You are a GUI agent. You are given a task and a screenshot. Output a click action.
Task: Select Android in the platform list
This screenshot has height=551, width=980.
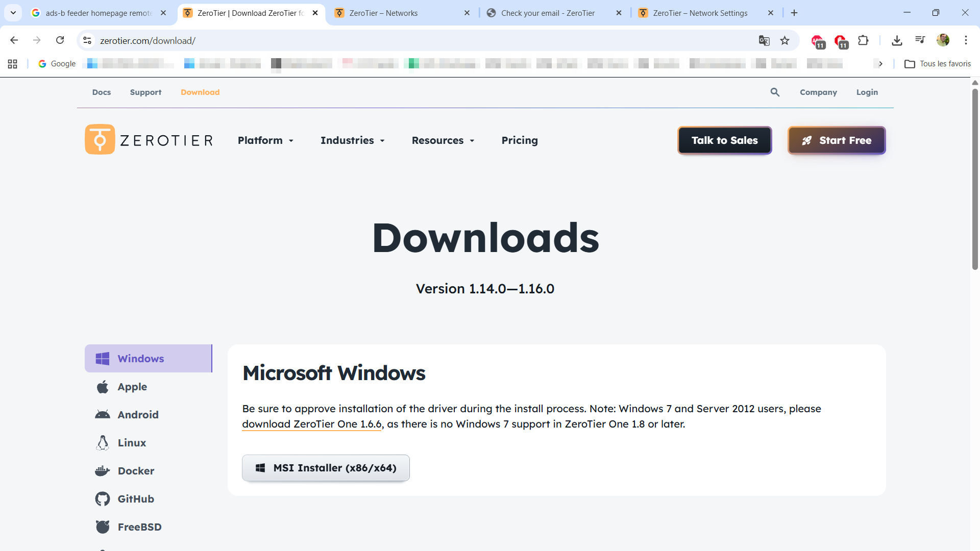pos(148,415)
